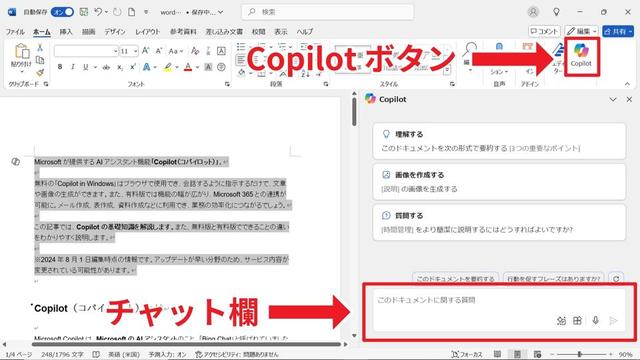
Task: Open the Help tab
Action: [304, 31]
